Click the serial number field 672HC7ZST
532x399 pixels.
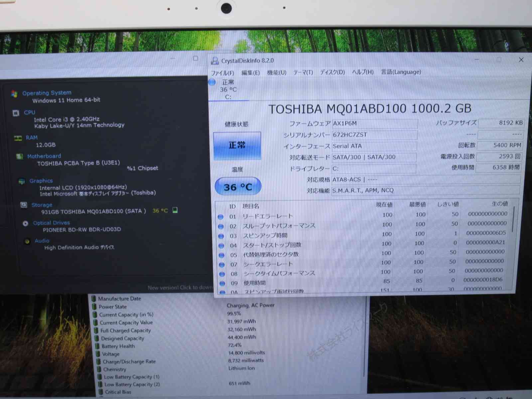coord(374,135)
